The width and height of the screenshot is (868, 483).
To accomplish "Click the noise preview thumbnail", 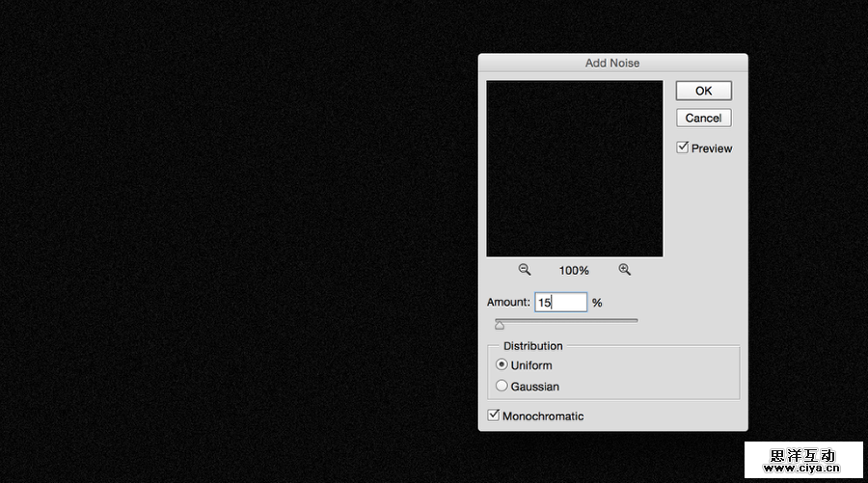I will click(574, 169).
